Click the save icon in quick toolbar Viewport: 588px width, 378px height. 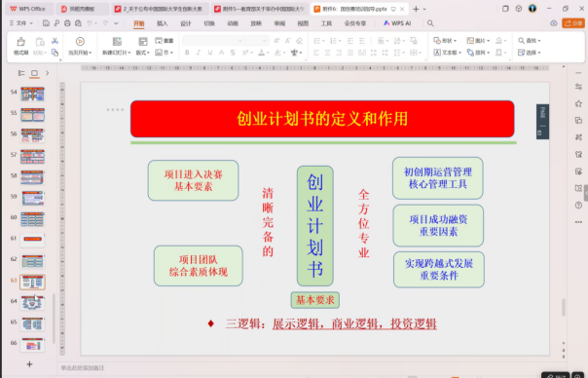(x=46, y=23)
